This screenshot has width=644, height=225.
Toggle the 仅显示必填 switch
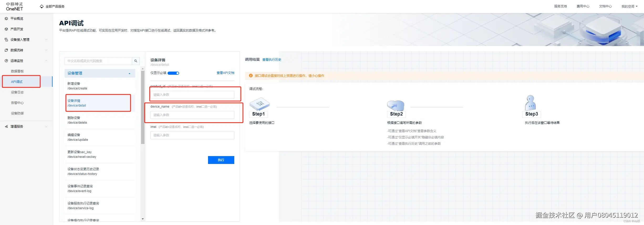pyautogui.click(x=173, y=73)
